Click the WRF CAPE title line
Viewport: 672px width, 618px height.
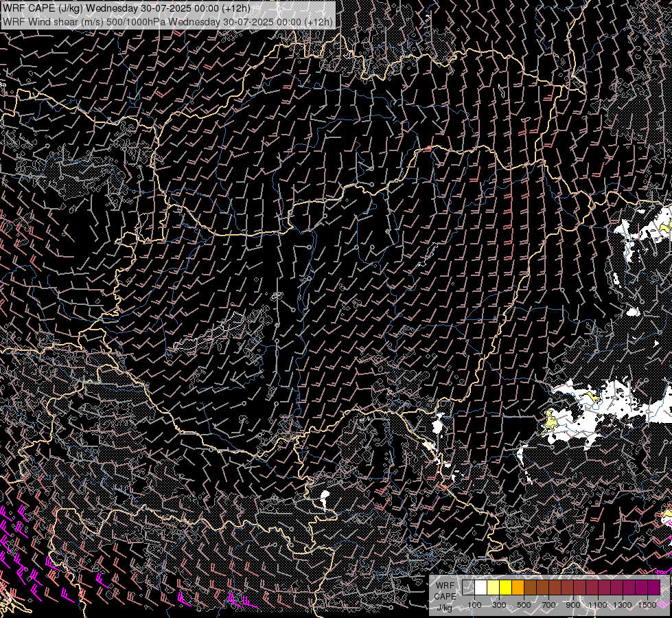click(x=126, y=8)
